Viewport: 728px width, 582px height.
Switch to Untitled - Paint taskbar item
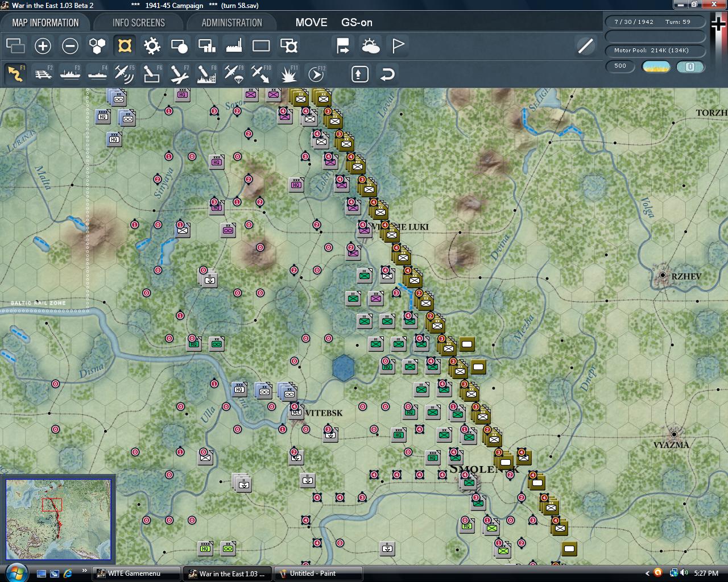318,573
